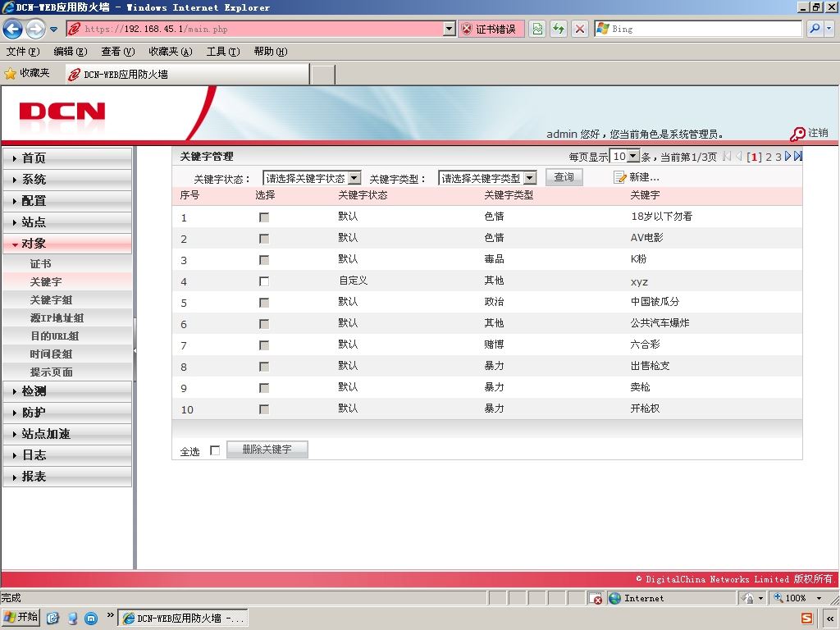
Task: Toggle the 全选 select-all checkbox
Action: tap(215, 451)
